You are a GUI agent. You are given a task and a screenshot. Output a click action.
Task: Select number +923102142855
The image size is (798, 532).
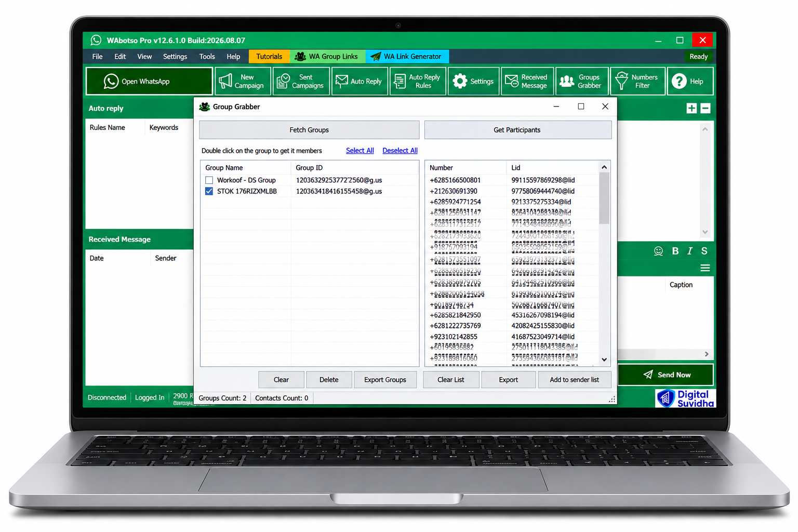454,337
